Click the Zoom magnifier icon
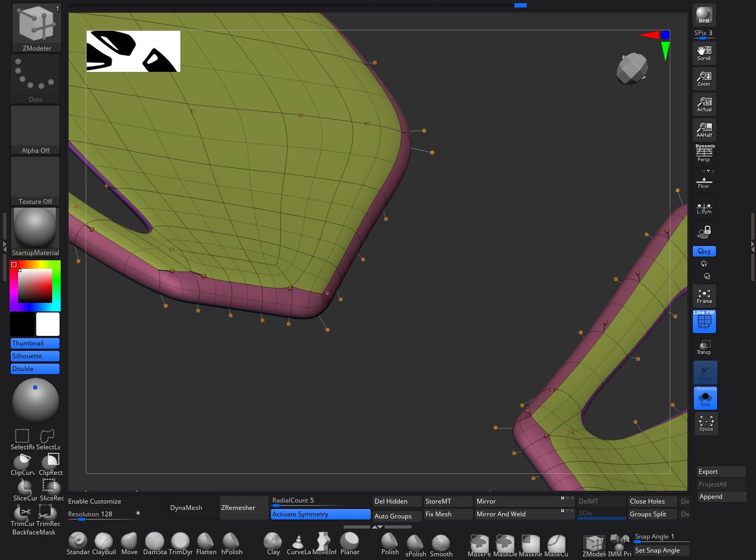756x560 pixels. [704, 78]
